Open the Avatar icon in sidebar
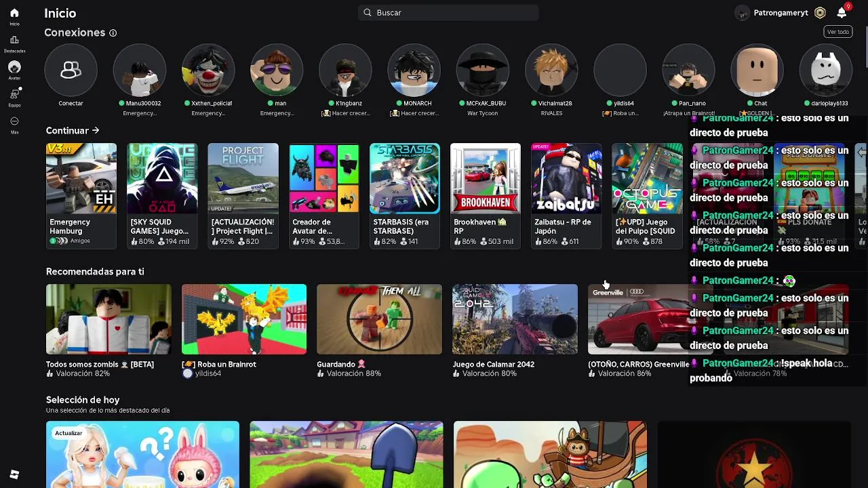 [14, 67]
